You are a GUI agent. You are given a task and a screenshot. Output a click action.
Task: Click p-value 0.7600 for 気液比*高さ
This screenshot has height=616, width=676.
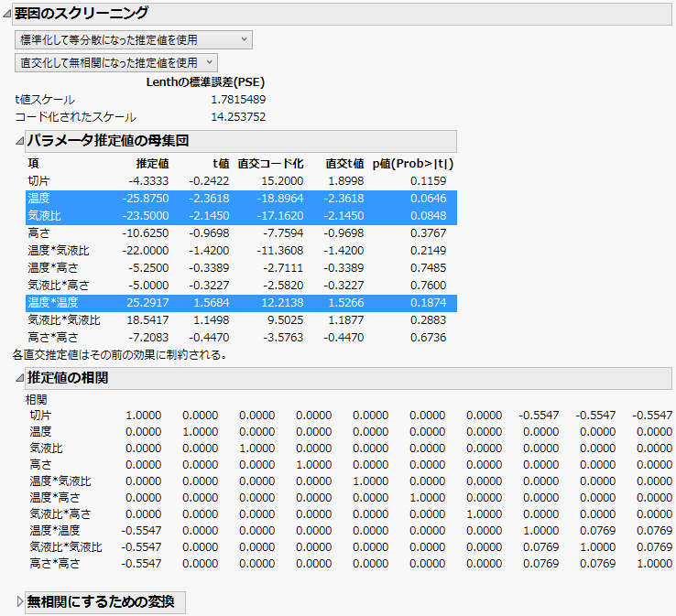pyautogui.click(x=428, y=286)
